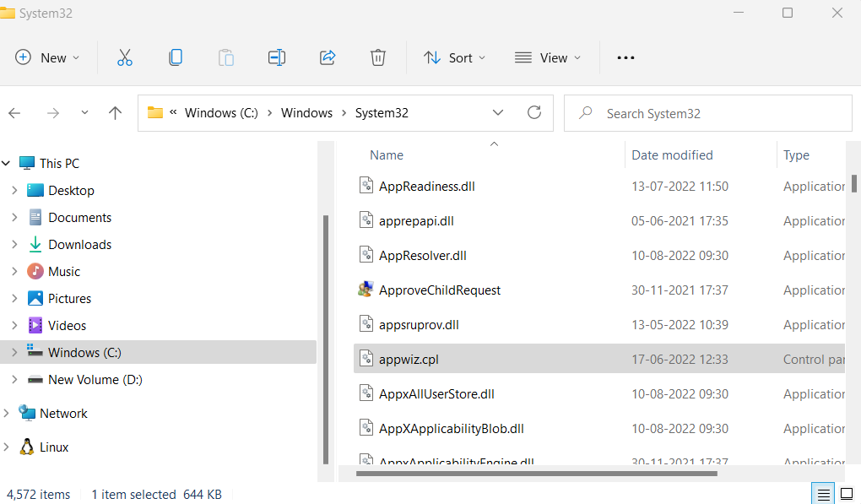The image size is (861, 504).
Task: Collapse the This PC tree node
Action: [6, 163]
